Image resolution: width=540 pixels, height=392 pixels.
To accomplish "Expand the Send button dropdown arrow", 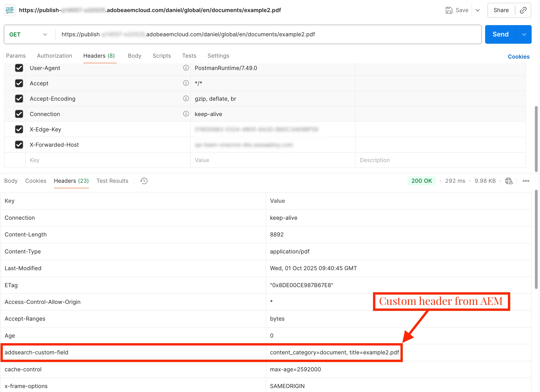I will coord(524,34).
